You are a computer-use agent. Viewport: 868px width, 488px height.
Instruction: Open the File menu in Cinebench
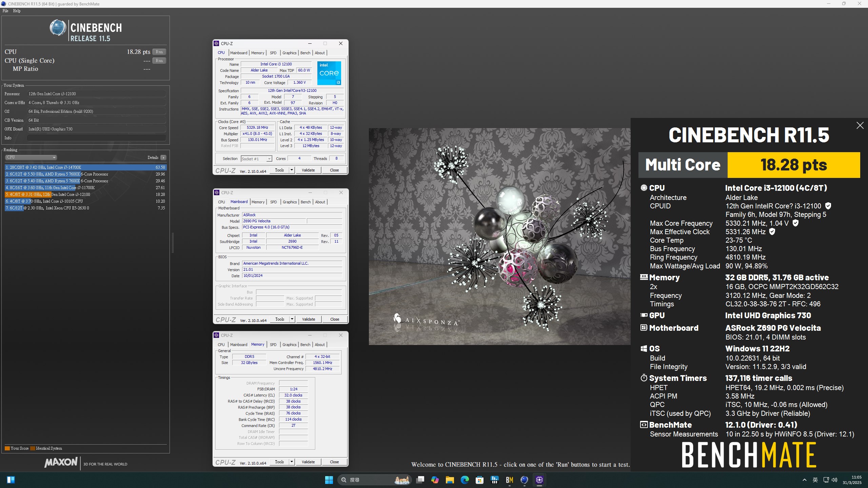(5, 11)
